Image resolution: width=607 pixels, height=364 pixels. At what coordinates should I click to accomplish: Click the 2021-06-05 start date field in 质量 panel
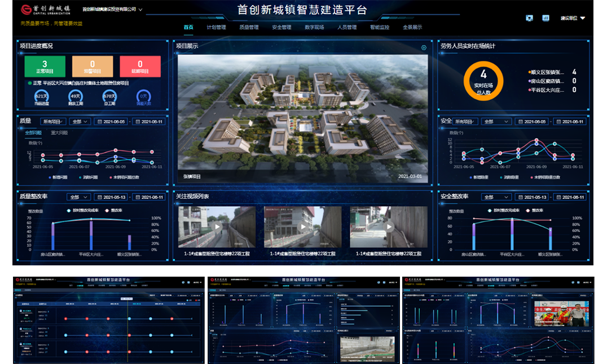click(x=111, y=122)
